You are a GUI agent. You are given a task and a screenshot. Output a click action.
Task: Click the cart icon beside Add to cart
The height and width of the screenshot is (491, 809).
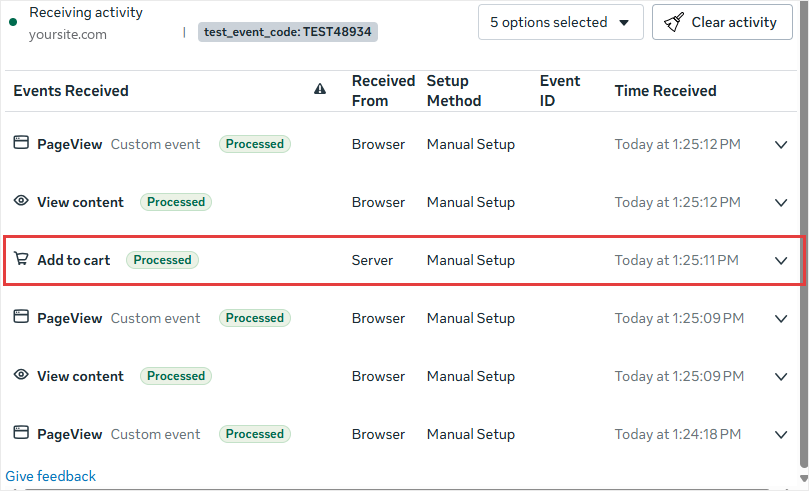coord(21,258)
